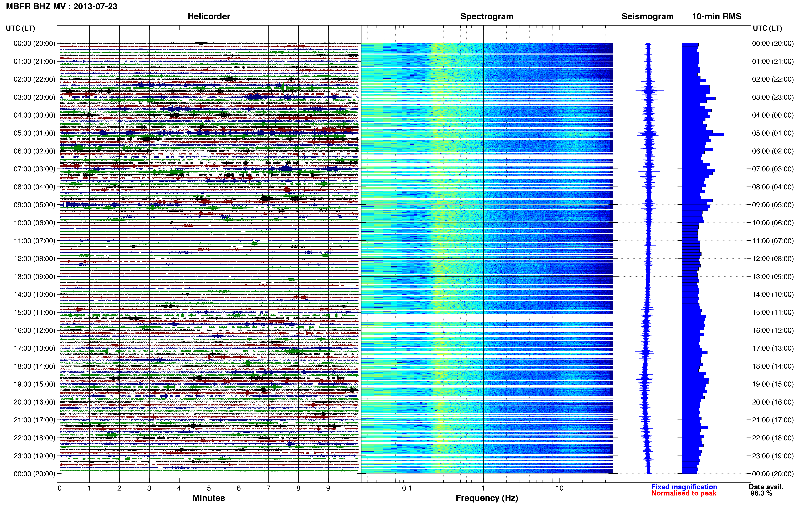Click right time label '21:00 (17:00)'
812x508 pixels.
click(773, 420)
